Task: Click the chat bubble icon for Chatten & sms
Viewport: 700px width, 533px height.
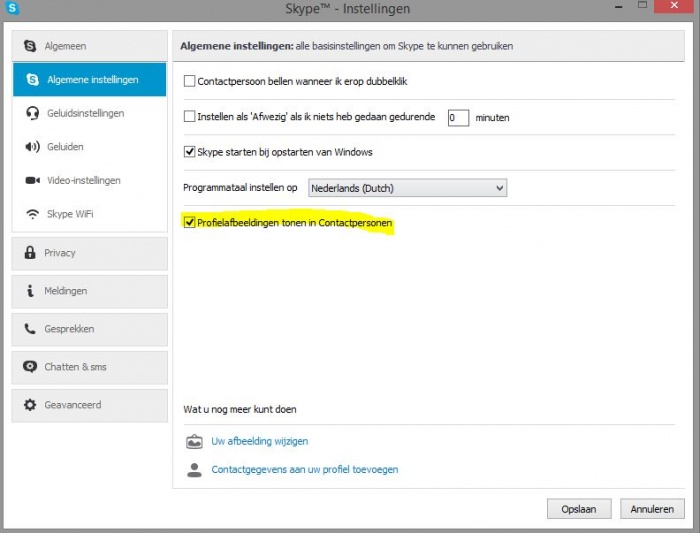Action: [30, 367]
